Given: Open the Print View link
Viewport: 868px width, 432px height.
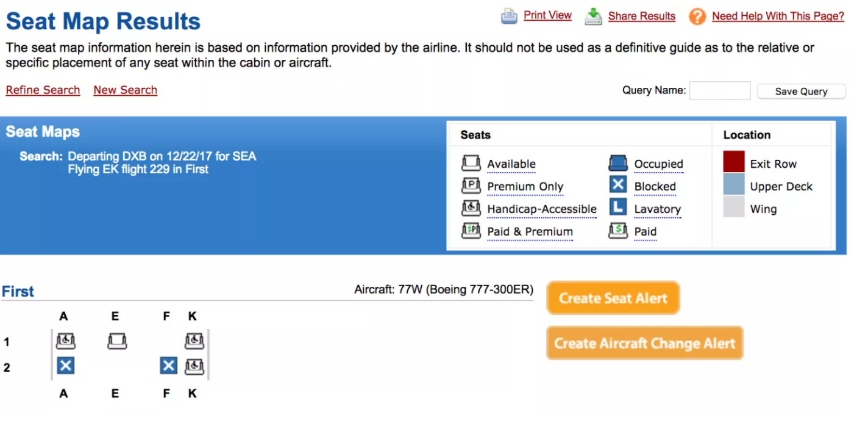Looking at the screenshot, I should coord(547,15).
